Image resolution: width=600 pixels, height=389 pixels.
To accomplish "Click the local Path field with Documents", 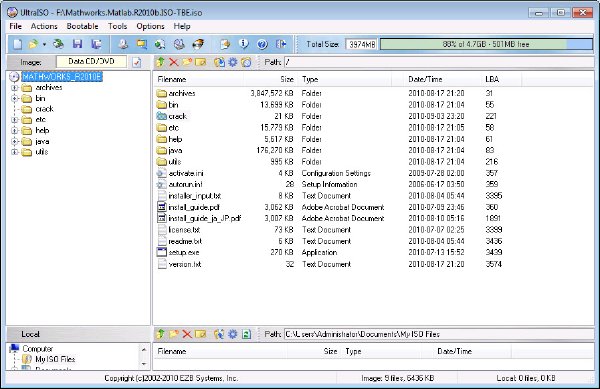I will (439, 334).
